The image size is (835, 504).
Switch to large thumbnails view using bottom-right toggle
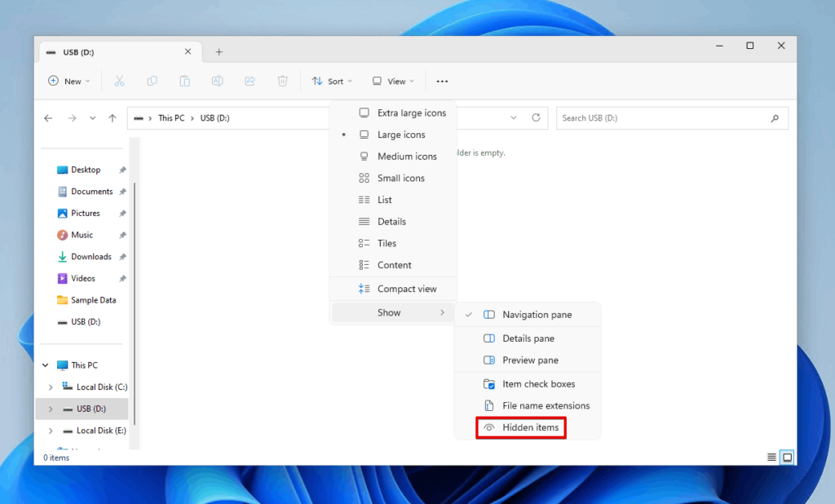[787, 457]
